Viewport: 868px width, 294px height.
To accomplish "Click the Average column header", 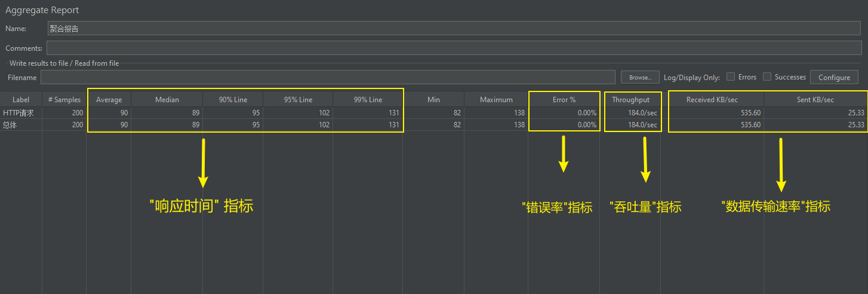I will [109, 100].
